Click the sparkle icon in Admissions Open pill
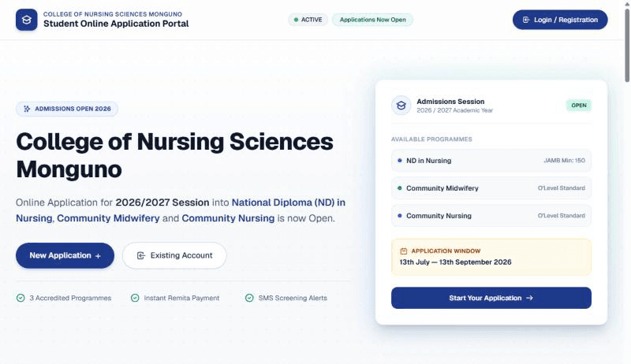This screenshot has height=364, width=631. pyautogui.click(x=27, y=109)
